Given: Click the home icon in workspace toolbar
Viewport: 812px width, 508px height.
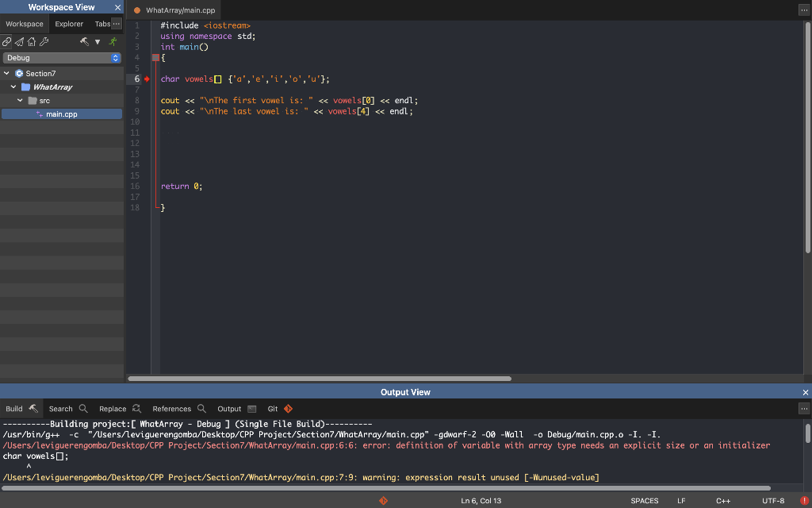Looking at the screenshot, I should point(32,41).
